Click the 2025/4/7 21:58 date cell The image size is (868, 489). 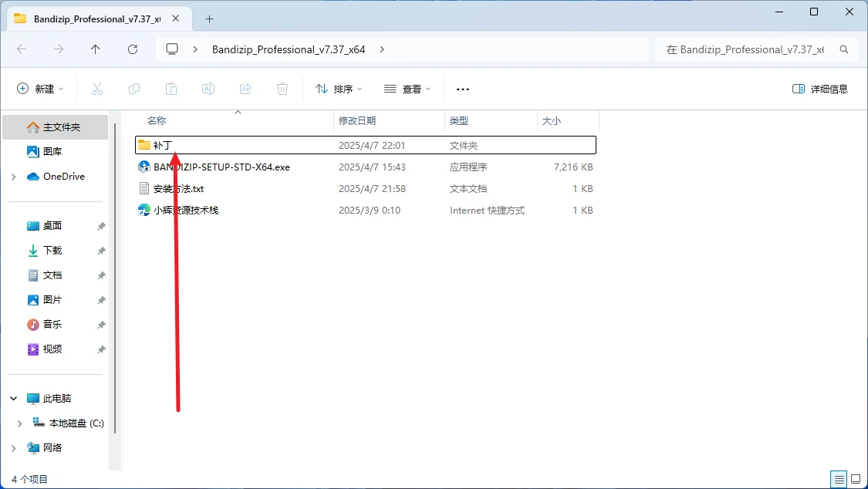click(372, 189)
